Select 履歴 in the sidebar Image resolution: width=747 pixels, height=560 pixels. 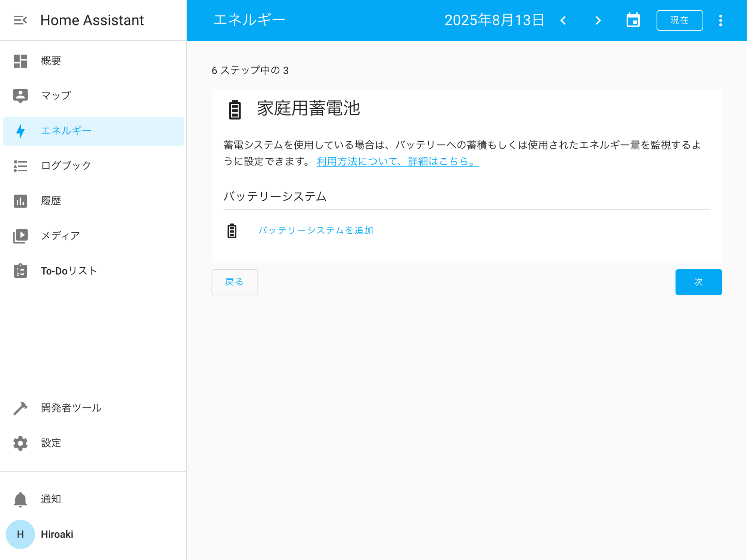pyautogui.click(x=93, y=201)
